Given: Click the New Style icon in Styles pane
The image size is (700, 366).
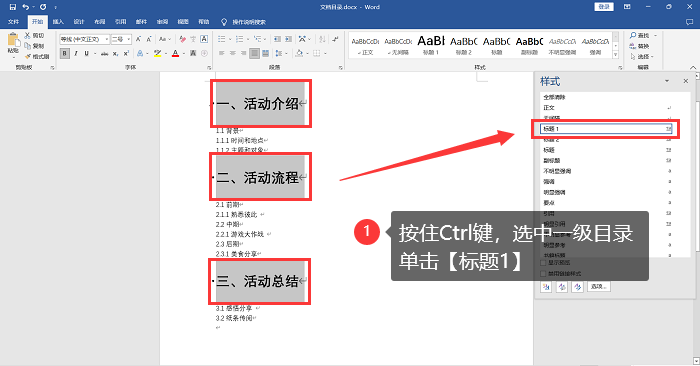Looking at the screenshot, I should tap(546, 287).
